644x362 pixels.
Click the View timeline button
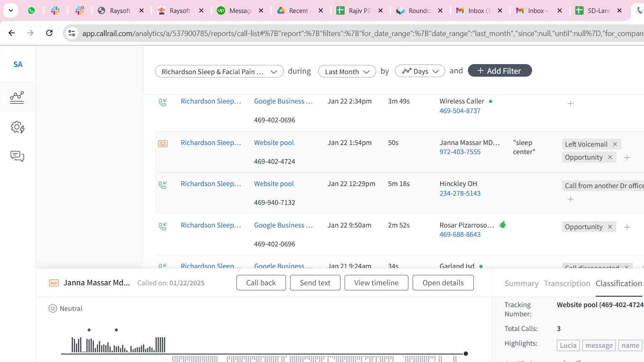point(376,283)
